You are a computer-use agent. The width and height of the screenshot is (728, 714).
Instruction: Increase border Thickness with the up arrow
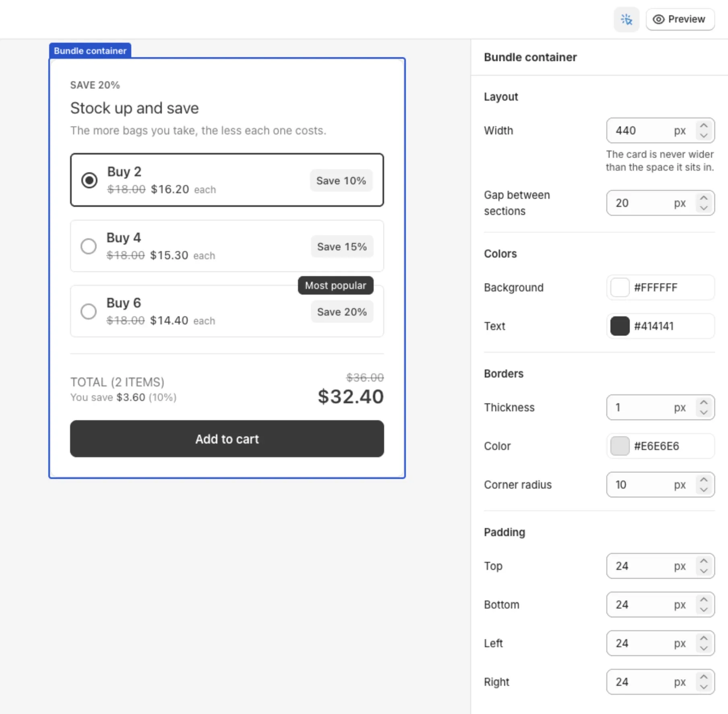tap(704, 402)
